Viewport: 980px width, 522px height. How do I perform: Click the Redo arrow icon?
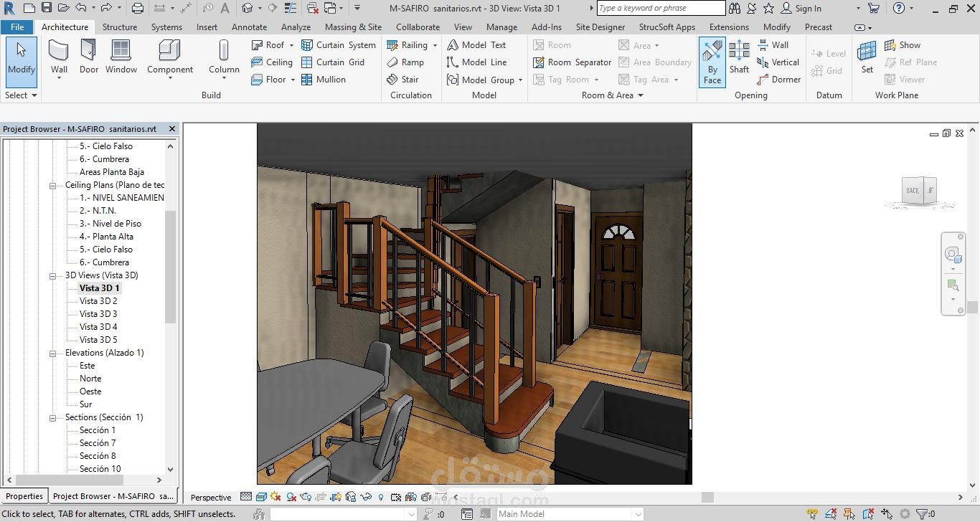pos(106,9)
